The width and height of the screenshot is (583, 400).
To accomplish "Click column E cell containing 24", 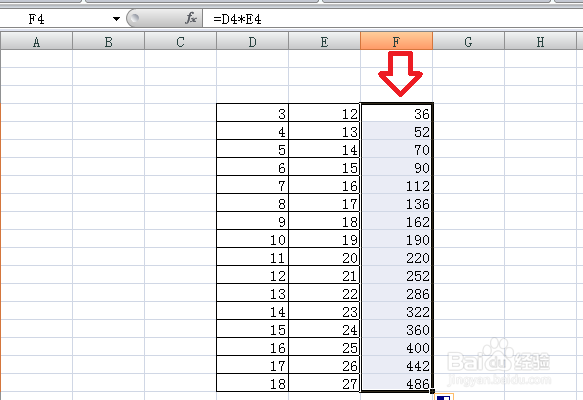I will tap(324, 329).
